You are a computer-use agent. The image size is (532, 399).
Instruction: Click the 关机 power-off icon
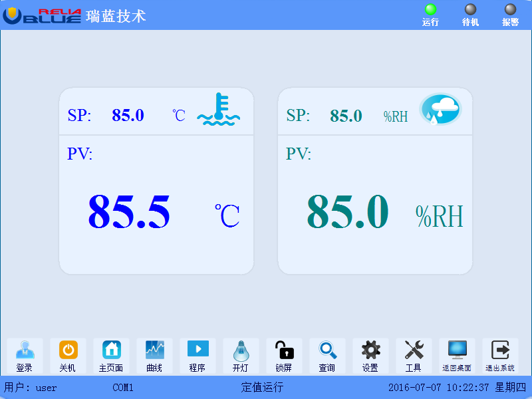click(68, 356)
